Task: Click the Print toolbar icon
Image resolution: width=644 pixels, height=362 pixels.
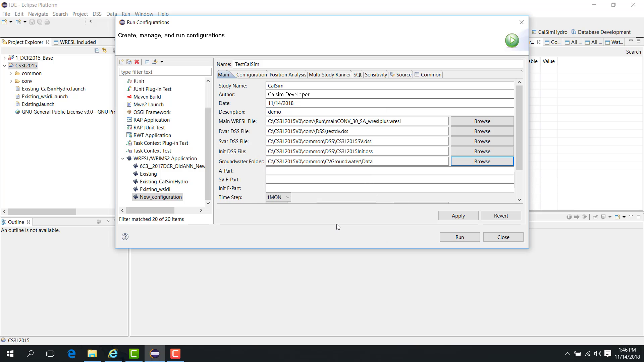Action: [47, 22]
